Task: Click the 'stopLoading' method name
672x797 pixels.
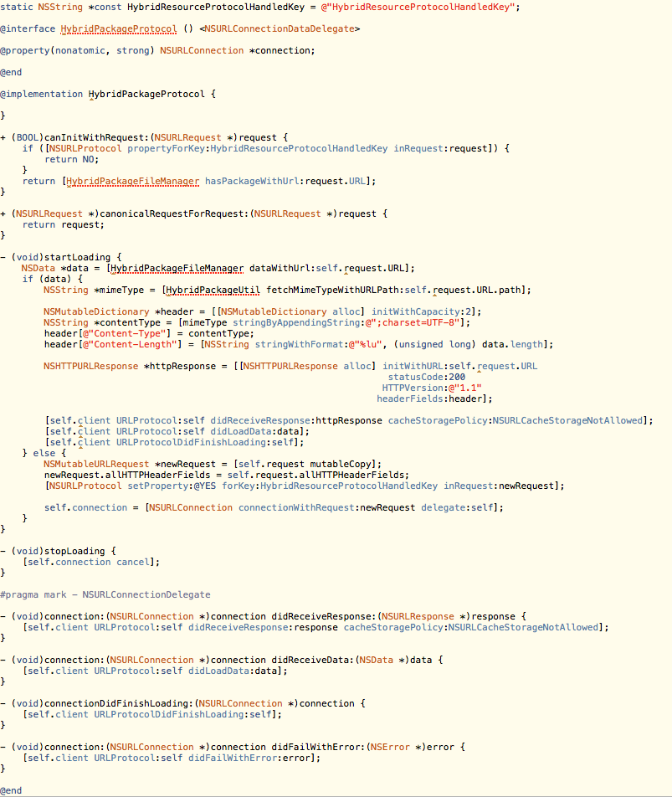Action: click(x=74, y=552)
